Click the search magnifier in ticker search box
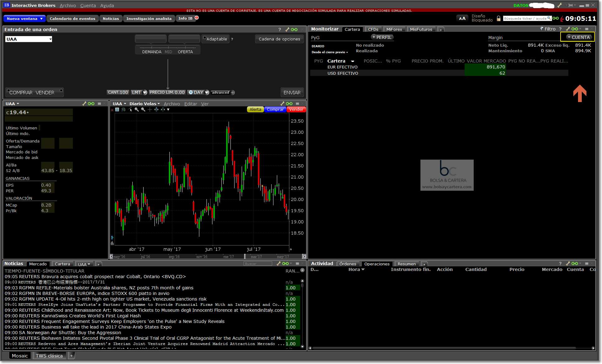The width and height of the screenshot is (602, 364). pos(549,18)
